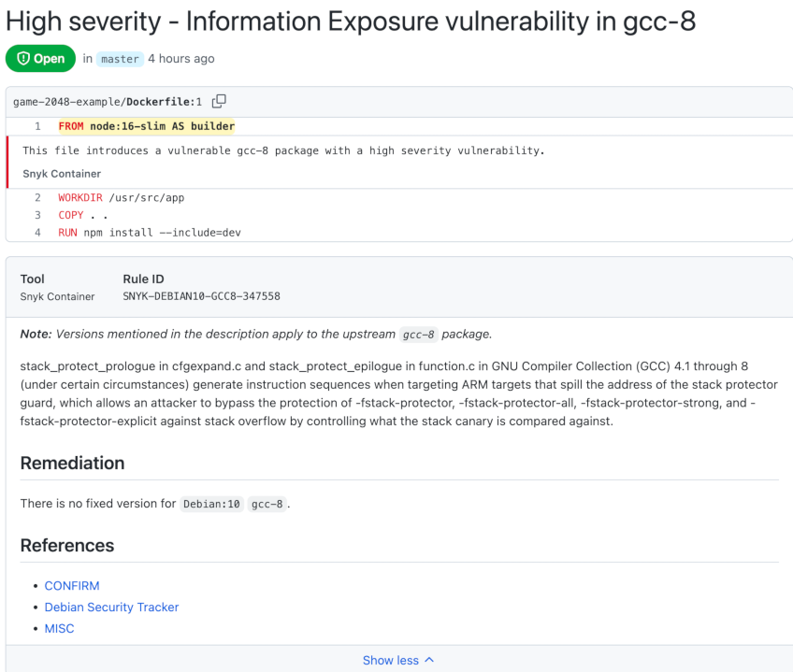Click the Remediation heading
Screen dimensions: 793x672
[x=72, y=464]
